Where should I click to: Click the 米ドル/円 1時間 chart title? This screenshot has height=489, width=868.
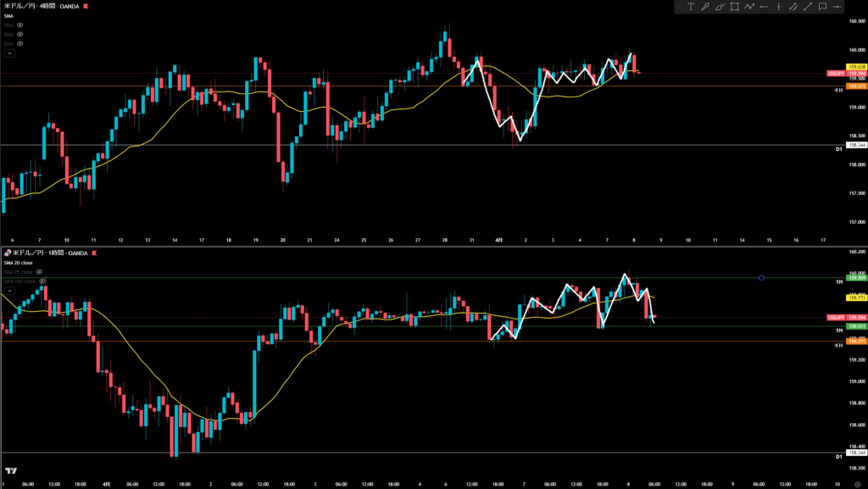point(45,253)
